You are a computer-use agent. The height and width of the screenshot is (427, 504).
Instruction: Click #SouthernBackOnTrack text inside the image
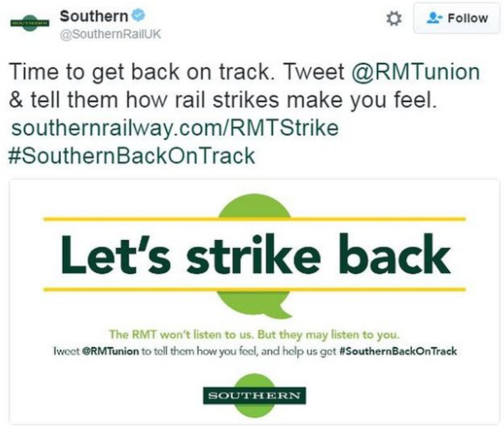398,351
